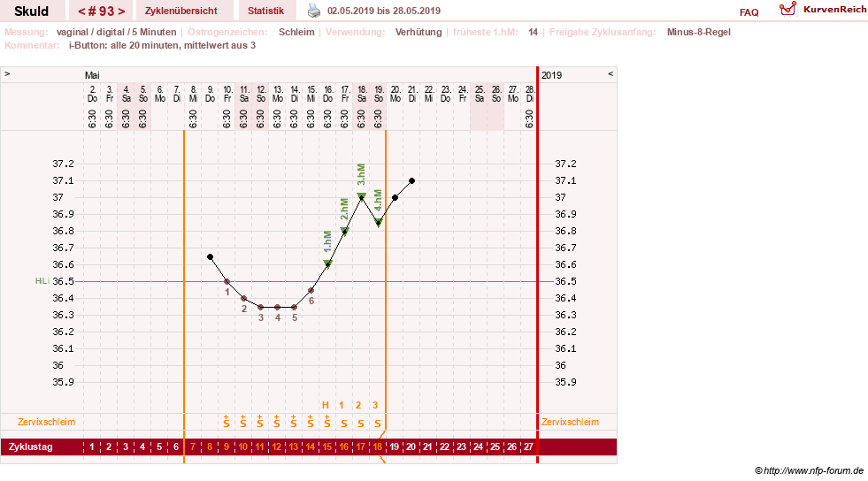Image resolution: width=868 pixels, height=481 pixels.
Task: Click the Schleim estrogen sign value
Action: click(x=296, y=32)
